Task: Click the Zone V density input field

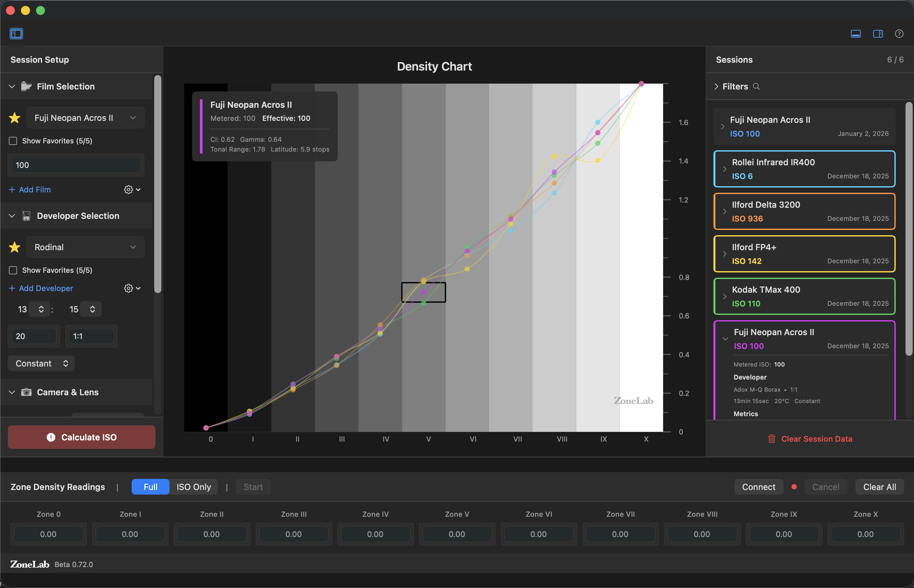Action: pos(457,534)
